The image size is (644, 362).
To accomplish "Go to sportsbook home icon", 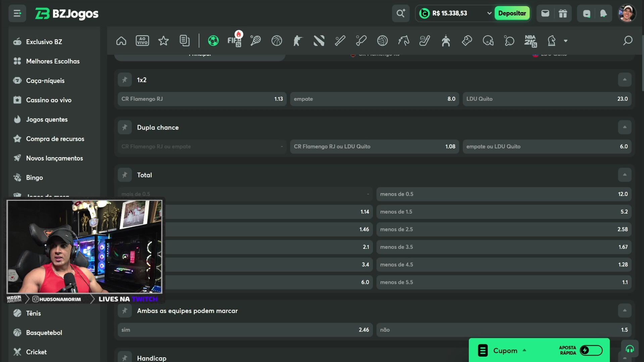I will pos(121,41).
